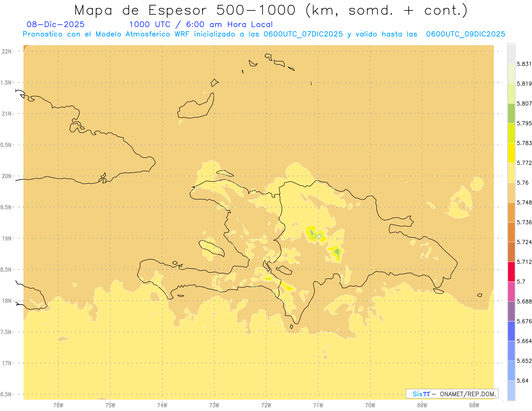Click the 21N latitude axis label

click(6, 114)
